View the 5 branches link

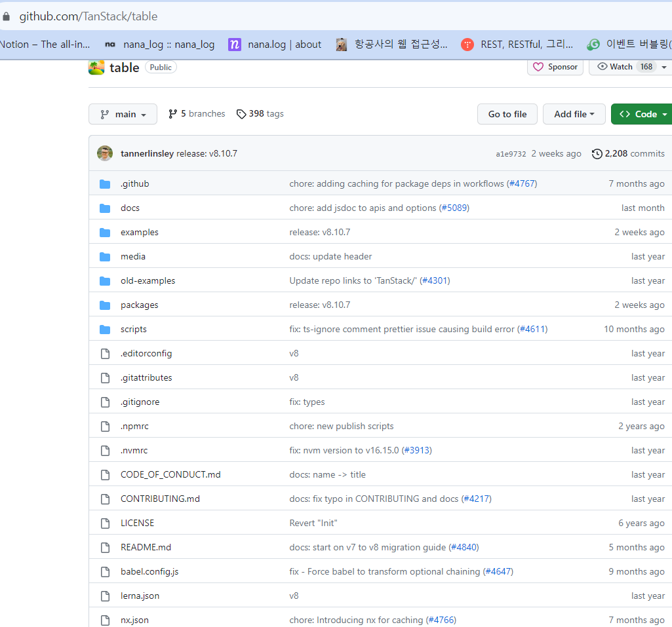tap(197, 114)
